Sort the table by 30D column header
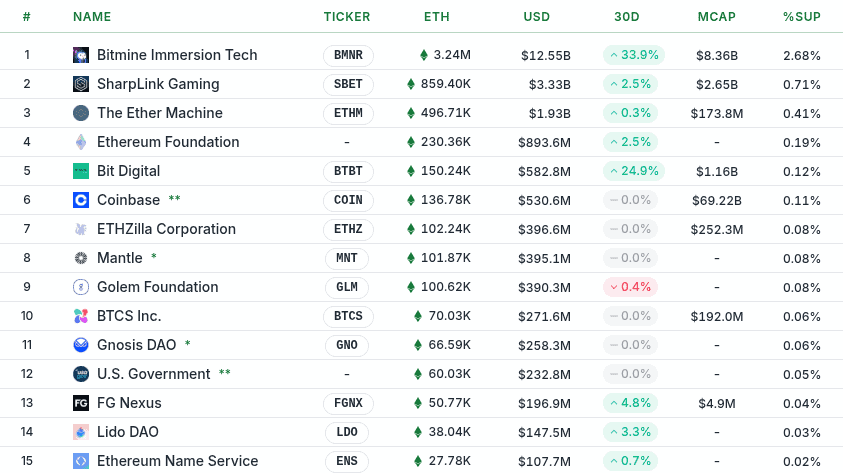This screenshot has height=473, width=843. pos(627,17)
